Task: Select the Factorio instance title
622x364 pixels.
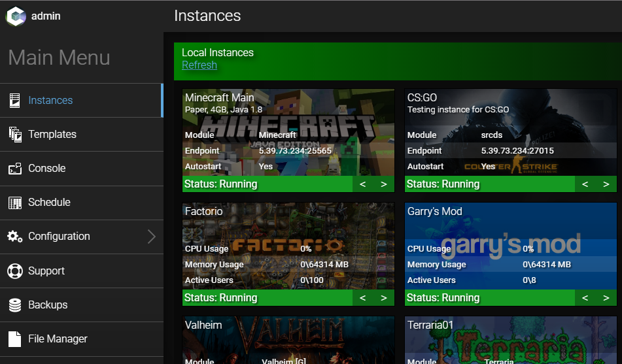Action: pos(204,211)
